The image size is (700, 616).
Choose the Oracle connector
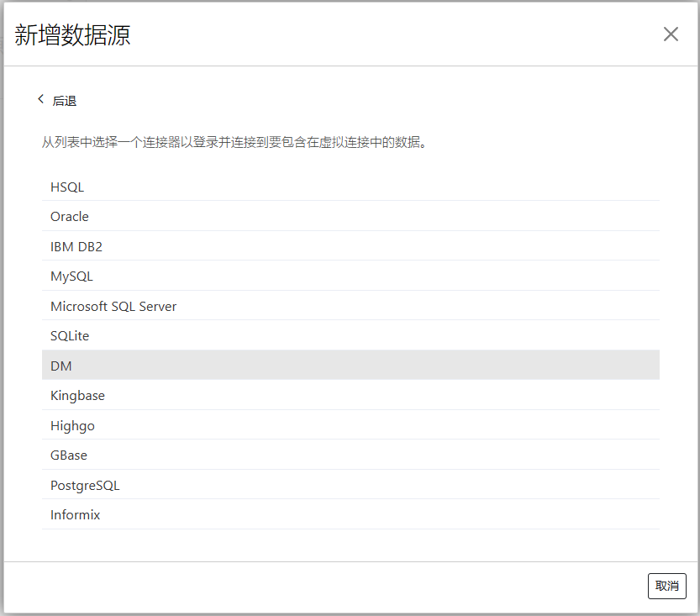(x=350, y=216)
